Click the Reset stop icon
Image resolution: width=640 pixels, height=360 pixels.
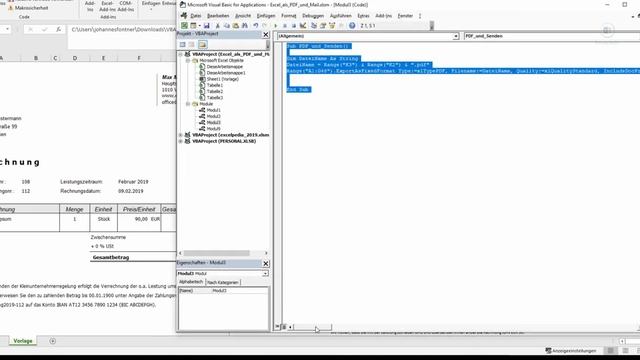293,26
